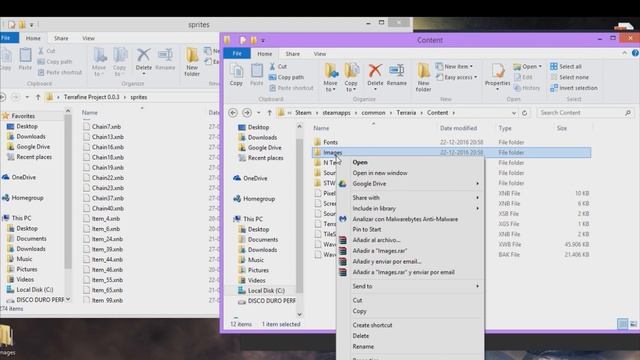640x360 pixels.
Task: Sort by Type column in Content window
Action: 505,128
